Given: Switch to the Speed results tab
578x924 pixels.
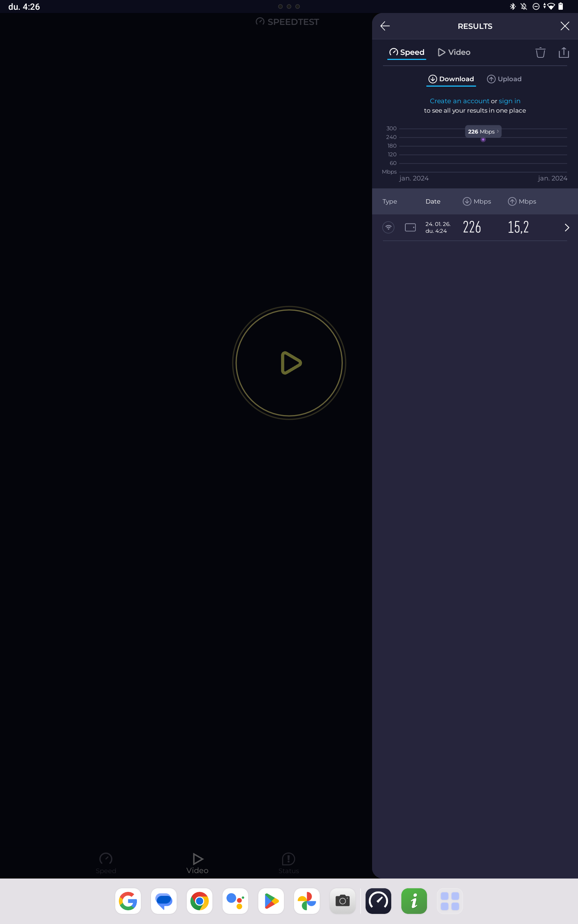Looking at the screenshot, I should click(407, 52).
